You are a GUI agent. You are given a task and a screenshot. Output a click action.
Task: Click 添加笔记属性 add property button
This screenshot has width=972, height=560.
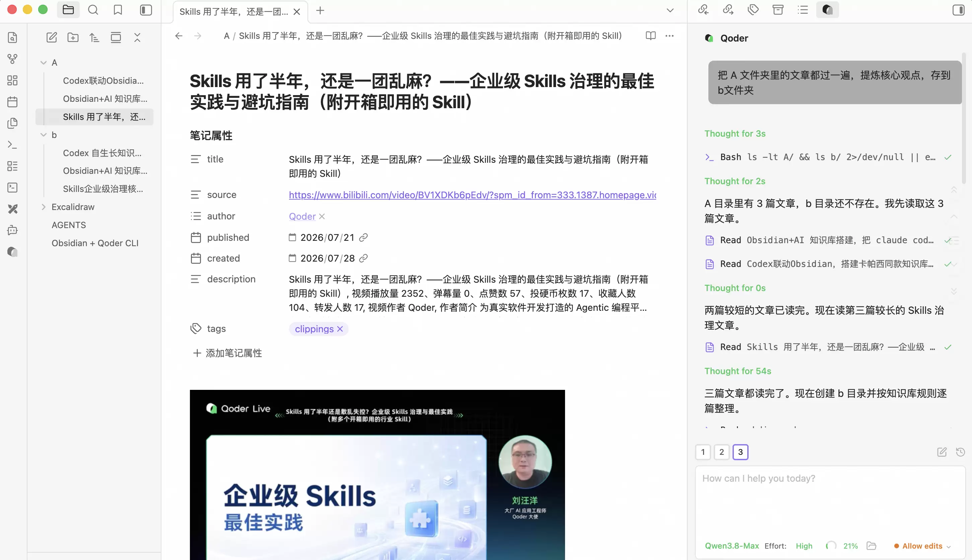[x=227, y=353]
